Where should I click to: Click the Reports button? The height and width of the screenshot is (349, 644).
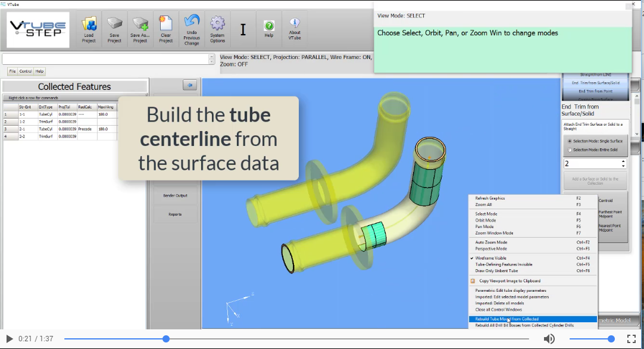coord(175,214)
